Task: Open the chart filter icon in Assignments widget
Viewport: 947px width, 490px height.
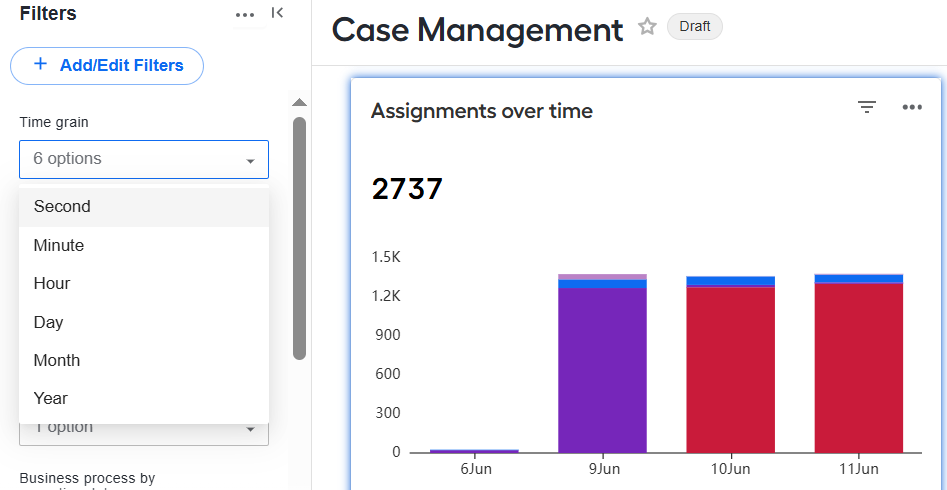Action: 867,108
